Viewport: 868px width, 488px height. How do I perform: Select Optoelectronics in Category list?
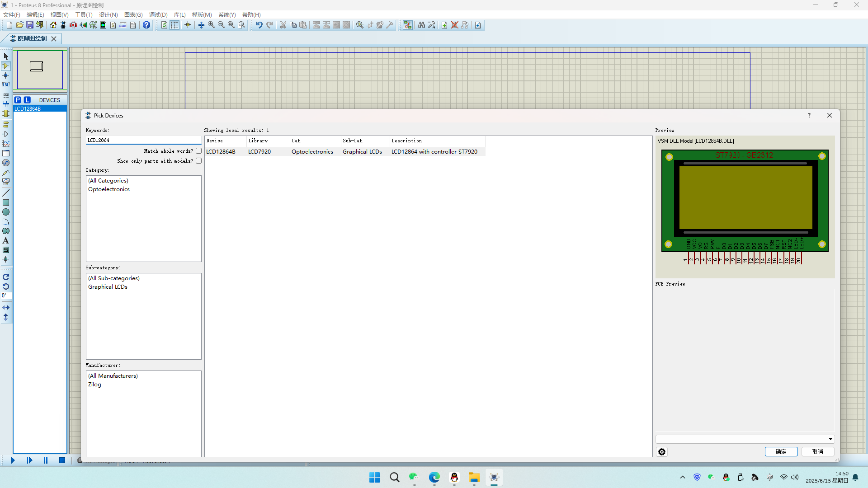tap(108, 189)
